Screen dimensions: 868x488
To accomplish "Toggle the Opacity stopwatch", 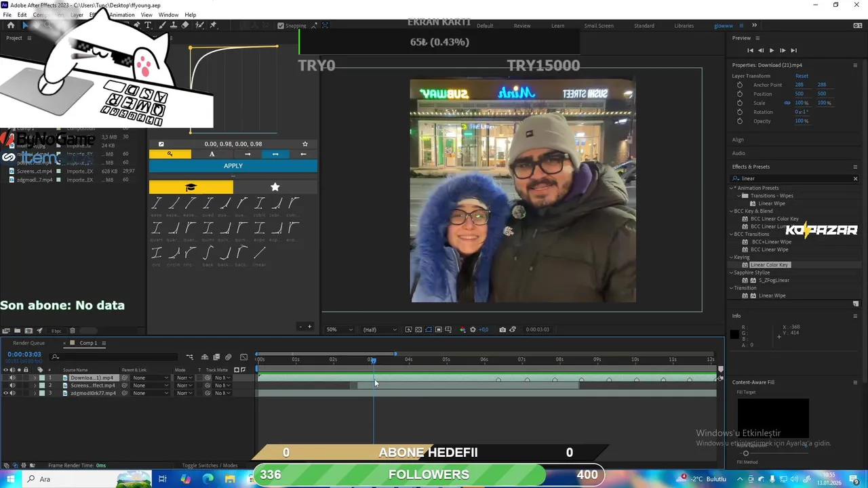I will [740, 121].
